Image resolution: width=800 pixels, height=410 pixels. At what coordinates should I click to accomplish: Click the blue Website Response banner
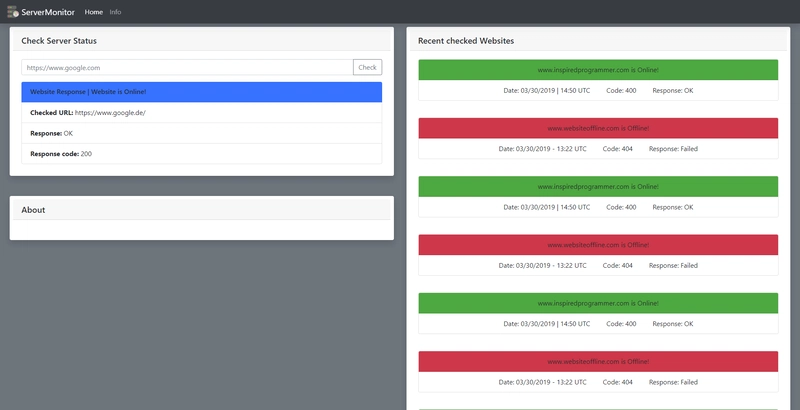pyautogui.click(x=201, y=92)
